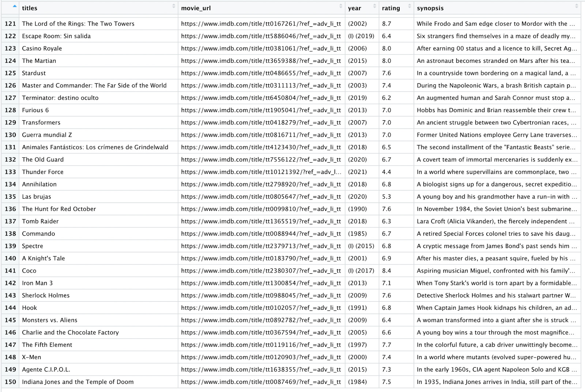Click row number 121
This screenshot has height=392, width=585.
[10, 24]
